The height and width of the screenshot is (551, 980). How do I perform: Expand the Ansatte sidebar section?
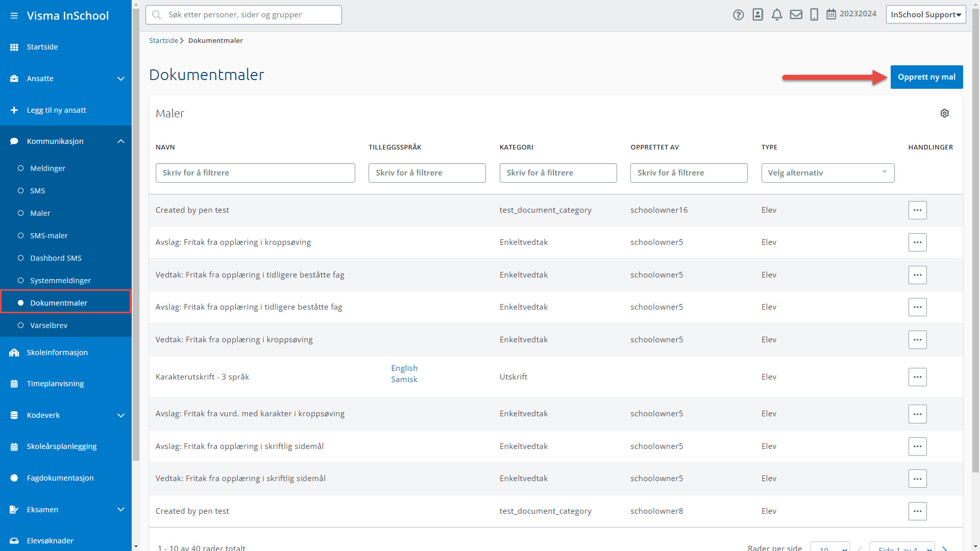click(120, 79)
